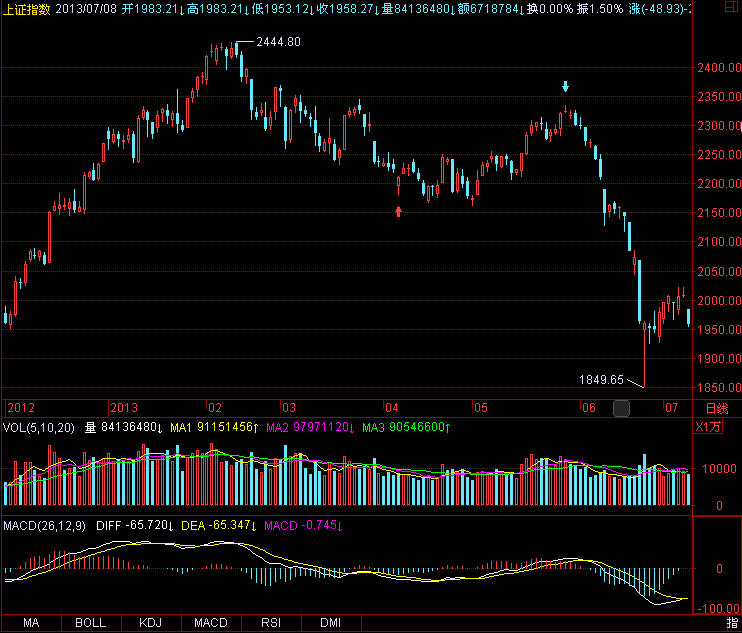Click the 05 month label on date axis
742x633 pixels.
click(x=481, y=408)
